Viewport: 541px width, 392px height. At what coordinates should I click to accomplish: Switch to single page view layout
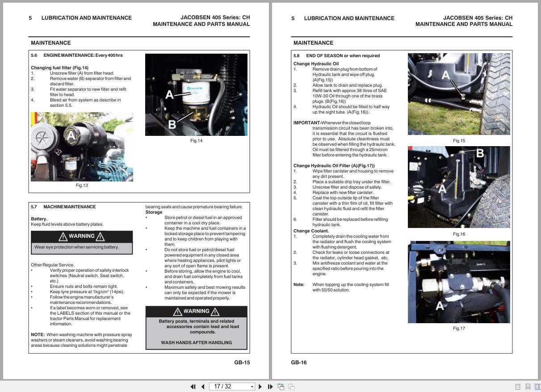click(x=518, y=387)
